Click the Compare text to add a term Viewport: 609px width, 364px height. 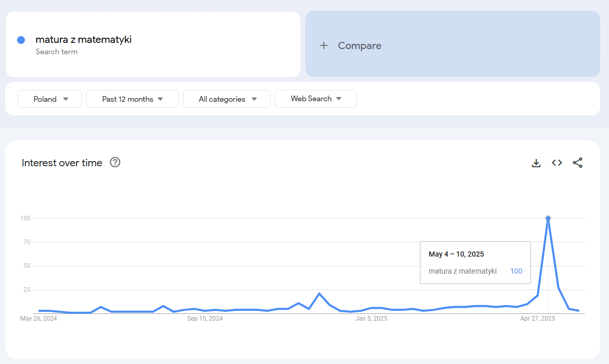[x=360, y=46]
